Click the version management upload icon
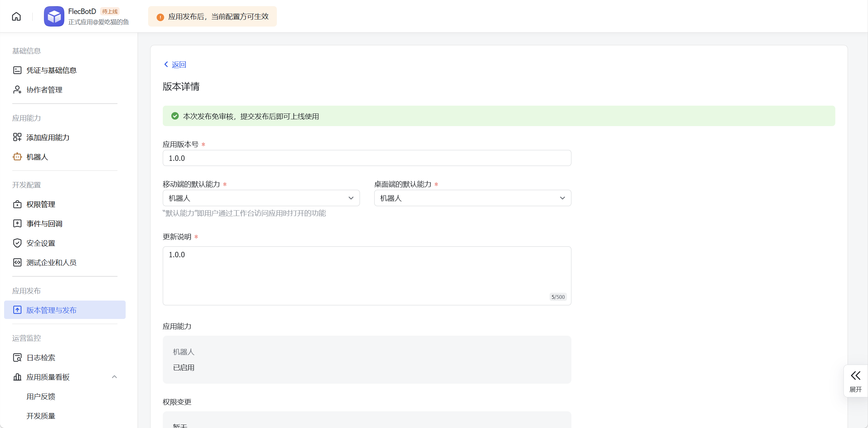This screenshot has height=428, width=868. (x=17, y=310)
